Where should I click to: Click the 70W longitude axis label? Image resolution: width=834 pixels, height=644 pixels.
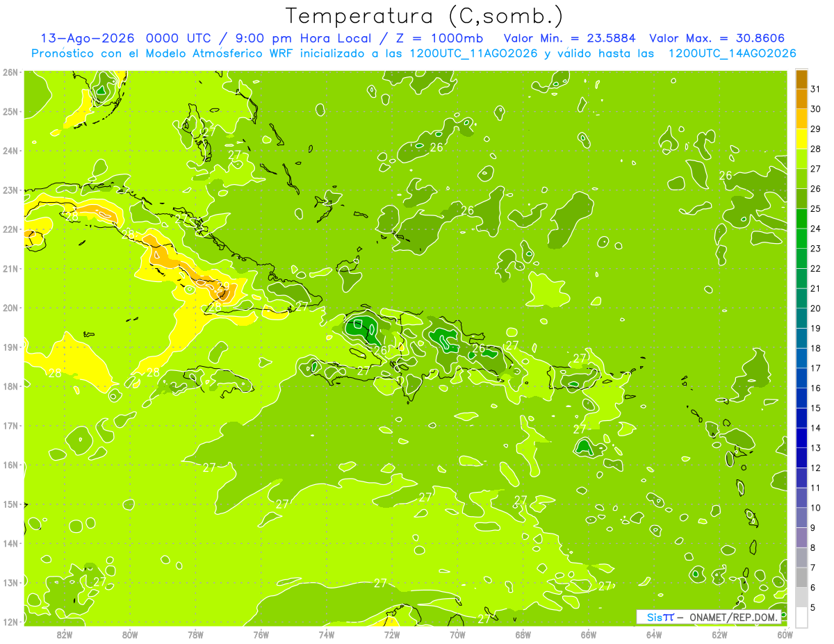coord(457,634)
